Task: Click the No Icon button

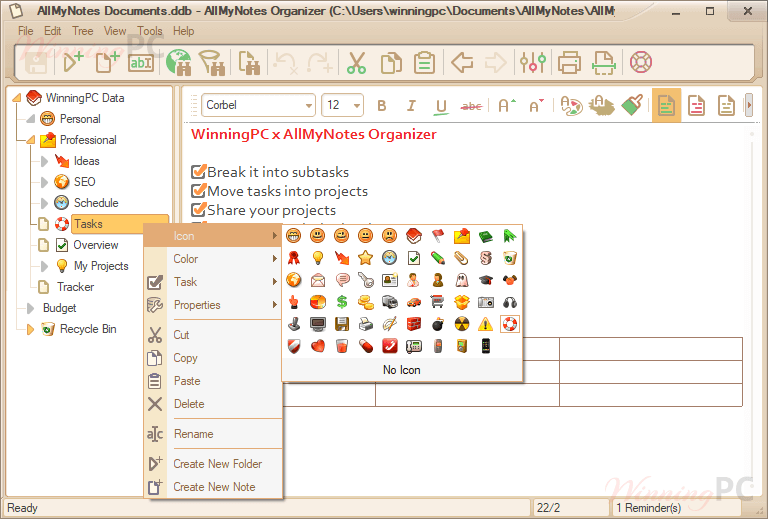Action: pyautogui.click(x=402, y=370)
